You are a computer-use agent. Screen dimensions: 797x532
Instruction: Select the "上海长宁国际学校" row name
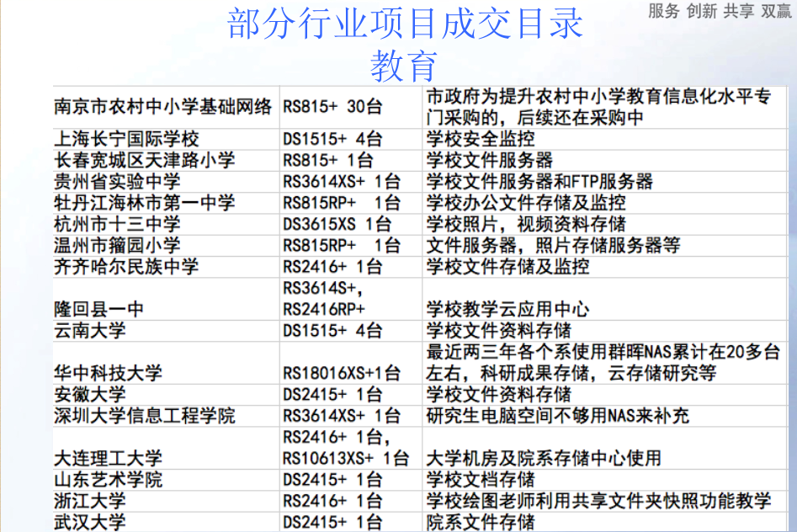[x=126, y=139]
